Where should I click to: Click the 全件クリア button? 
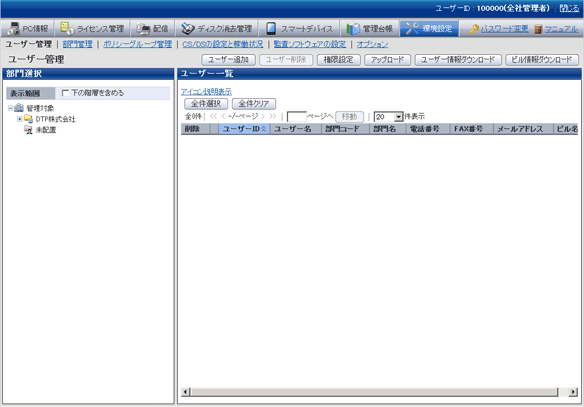coord(254,104)
